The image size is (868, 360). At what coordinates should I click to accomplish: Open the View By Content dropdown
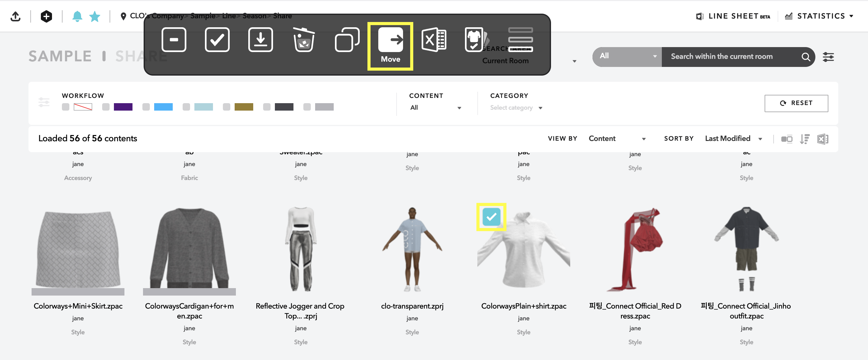pos(617,138)
